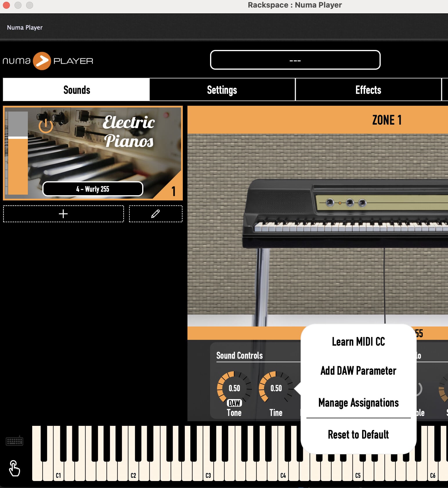Select the Sounds tab
The height and width of the screenshot is (488, 448).
pyautogui.click(x=77, y=90)
